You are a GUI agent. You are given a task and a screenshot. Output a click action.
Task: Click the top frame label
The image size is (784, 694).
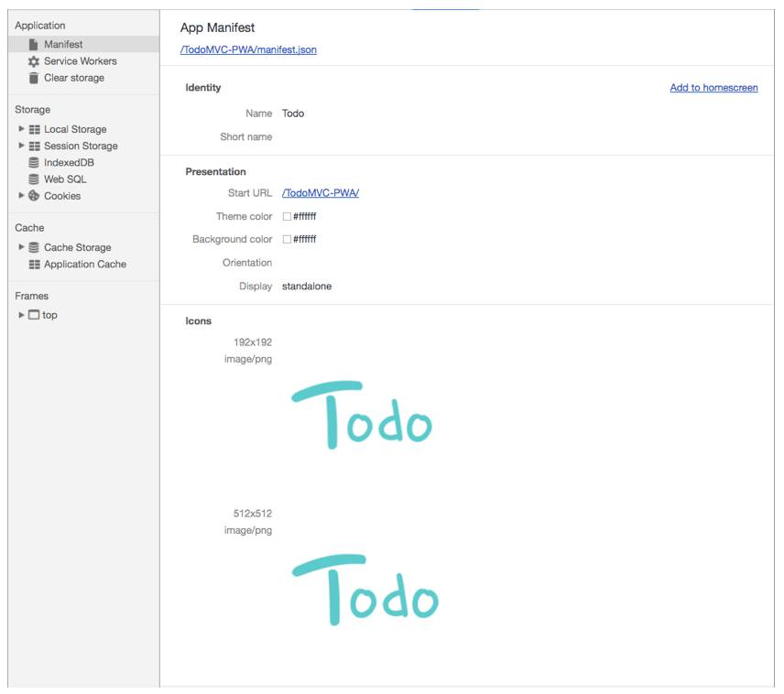pos(49,315)
